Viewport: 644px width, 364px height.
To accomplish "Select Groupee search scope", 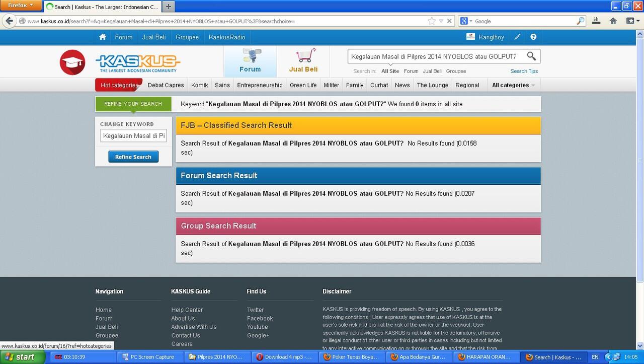I will pos(456,71).
